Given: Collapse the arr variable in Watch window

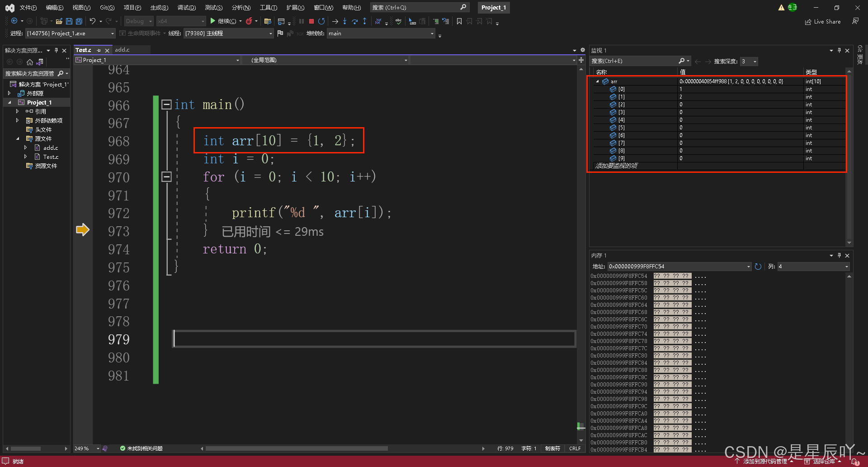Looking at the screenshot, I should tap(597, 81).
